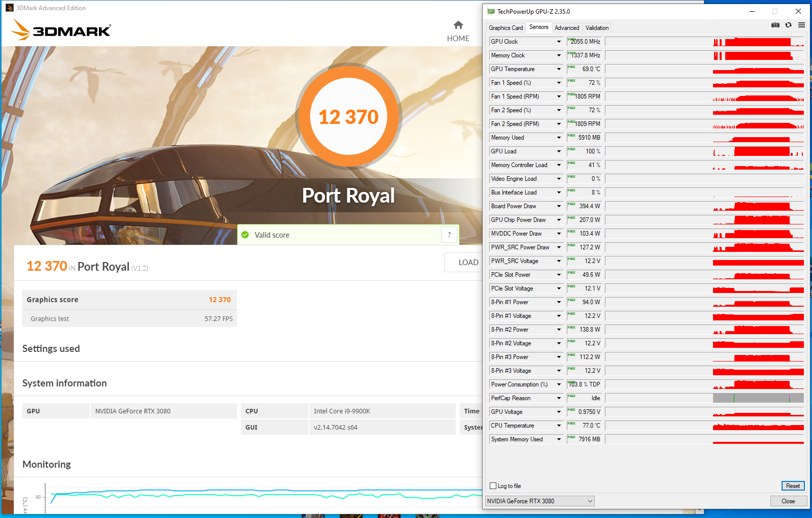Screen dimensions: 812x518
Task: Open the GPU Load sensor dropdown
Action: click(559, 151)
